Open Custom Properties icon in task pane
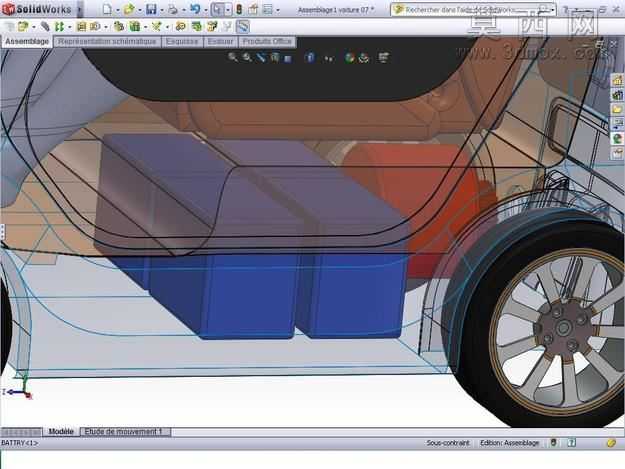625x469 pixels. [x=618, y=153]
